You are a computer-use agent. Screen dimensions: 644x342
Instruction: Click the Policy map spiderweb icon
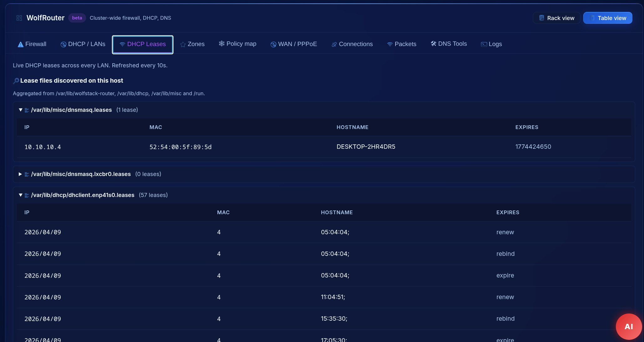click(x=222, y=44)
